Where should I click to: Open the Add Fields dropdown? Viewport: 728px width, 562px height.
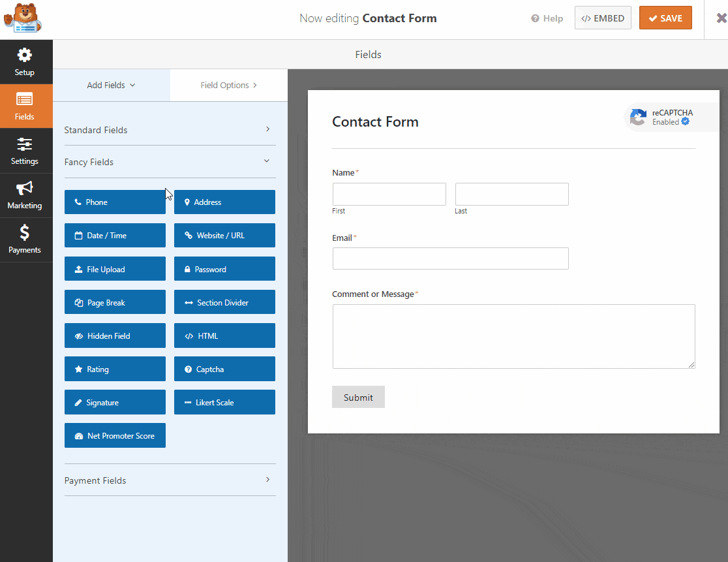[111, 85]
